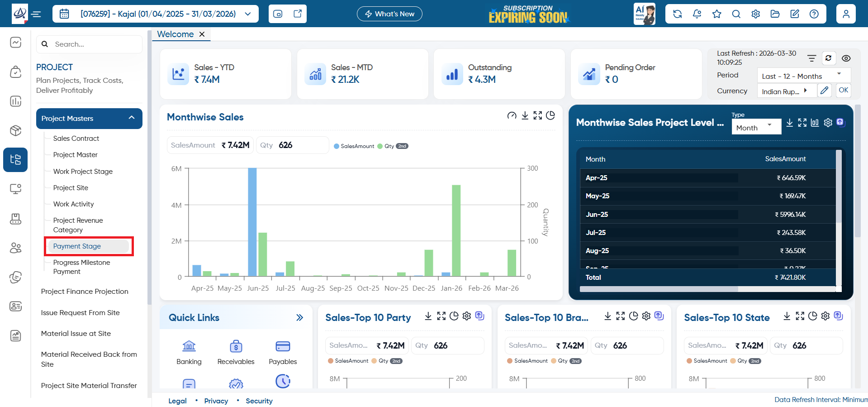868x407 pixels.
Task: Open notifications bell in top toolbar
Action: tap(697, 14)
